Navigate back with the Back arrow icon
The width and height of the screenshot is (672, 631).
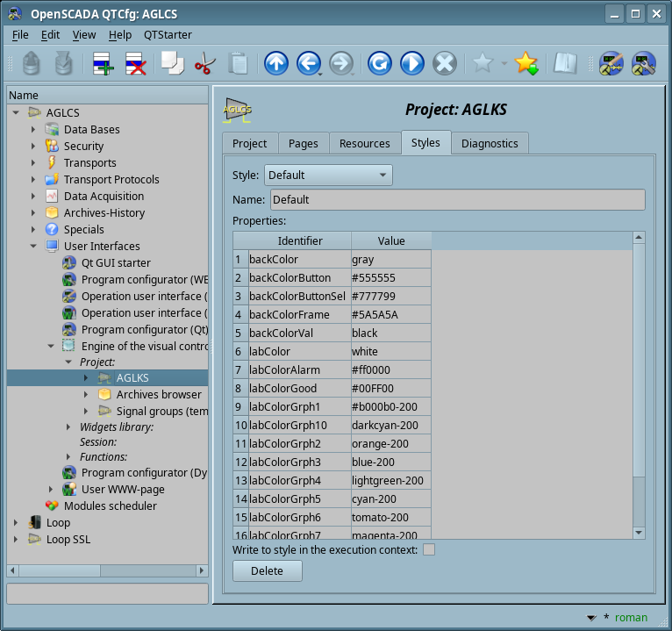[x=308, y=64]
